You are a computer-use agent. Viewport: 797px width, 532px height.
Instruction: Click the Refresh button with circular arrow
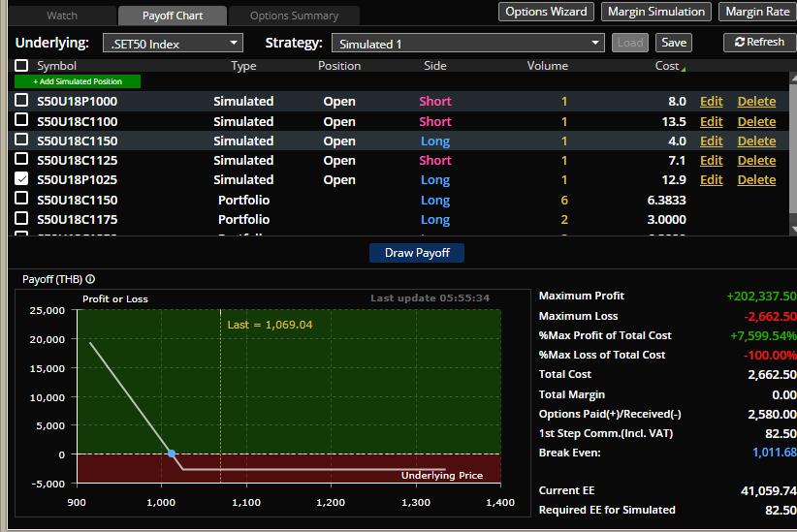(759, 43)
